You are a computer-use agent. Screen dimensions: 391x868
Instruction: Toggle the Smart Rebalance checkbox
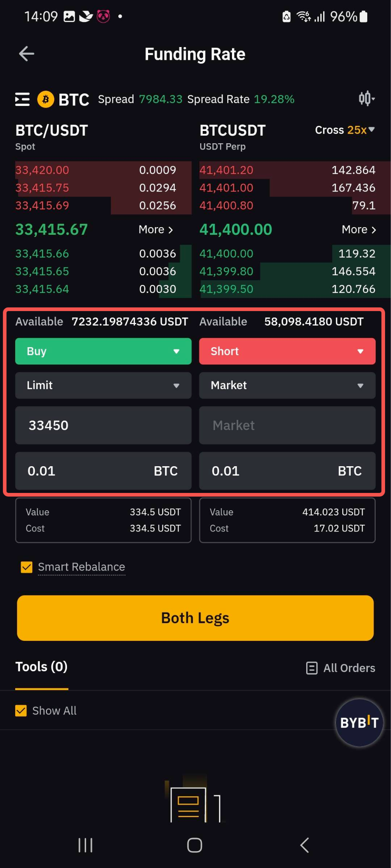(27, 567)
